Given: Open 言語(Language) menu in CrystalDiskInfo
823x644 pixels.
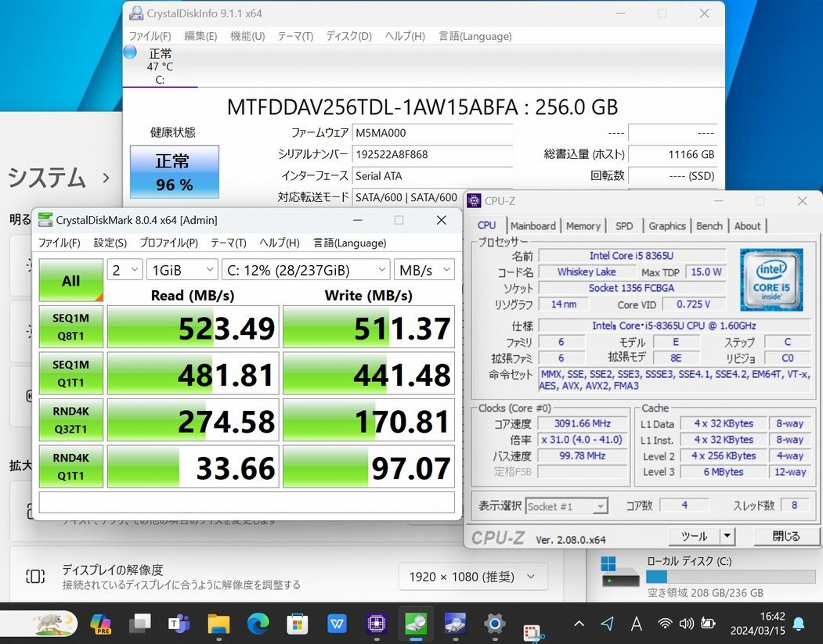Looking at the screenshot, I should 475,36.
